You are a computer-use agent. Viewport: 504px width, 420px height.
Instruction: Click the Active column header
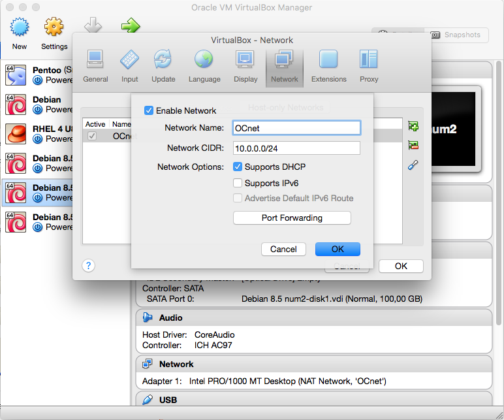(95, 124)
